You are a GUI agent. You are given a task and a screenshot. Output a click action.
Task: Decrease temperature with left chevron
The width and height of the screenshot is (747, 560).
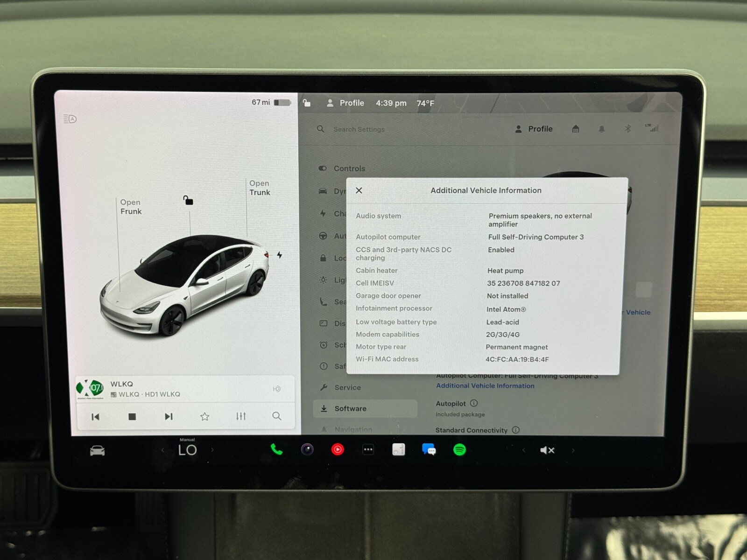click(162, 450)
